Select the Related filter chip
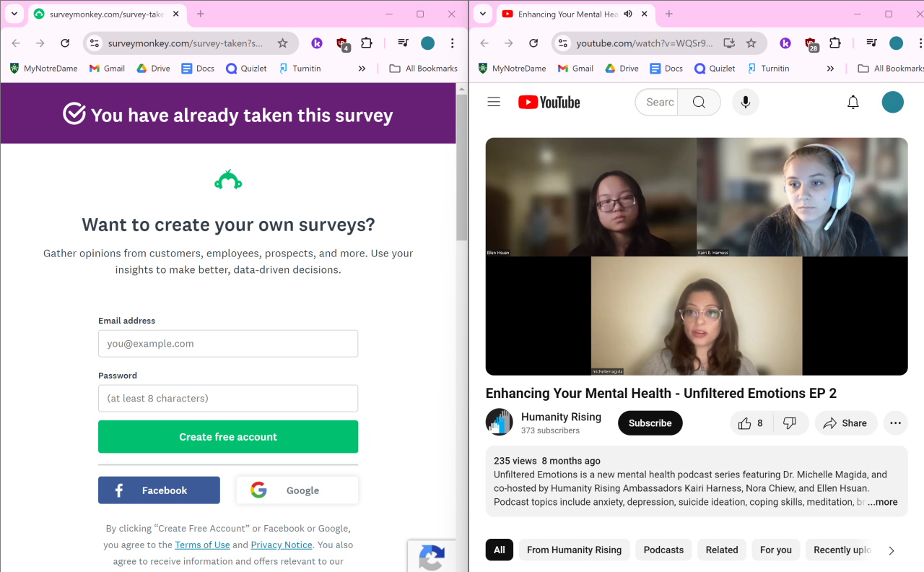924x572 pixels. 722,550
